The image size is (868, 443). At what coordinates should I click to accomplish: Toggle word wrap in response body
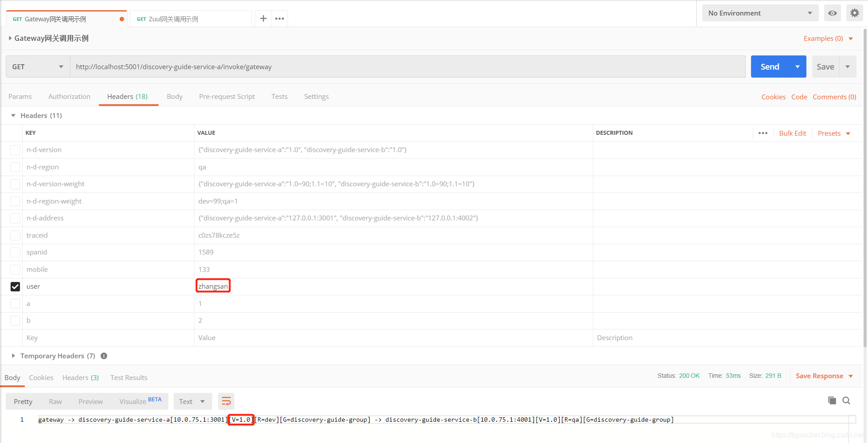226,401
